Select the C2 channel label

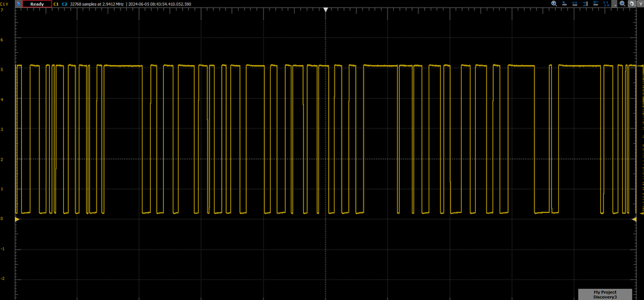[64, 4]
